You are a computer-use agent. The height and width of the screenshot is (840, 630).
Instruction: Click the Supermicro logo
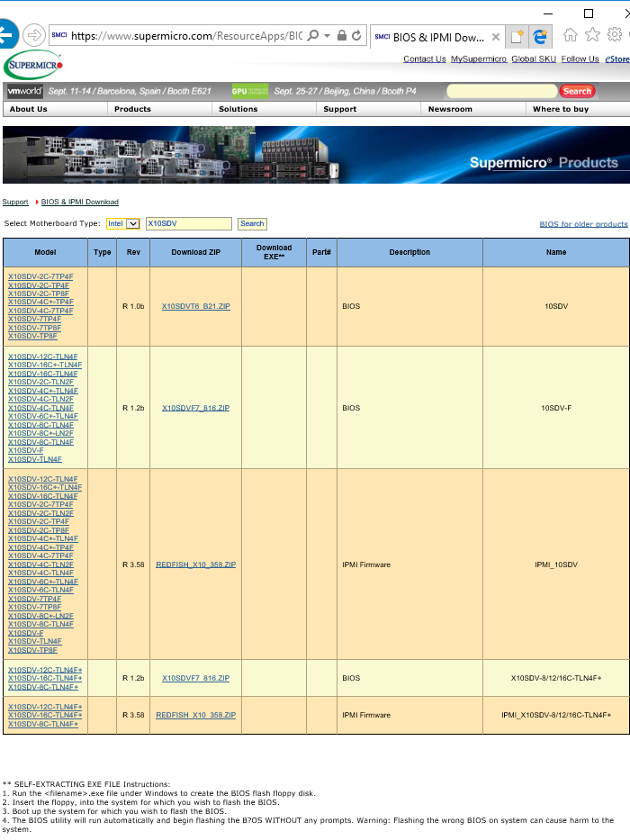[34, 65]
